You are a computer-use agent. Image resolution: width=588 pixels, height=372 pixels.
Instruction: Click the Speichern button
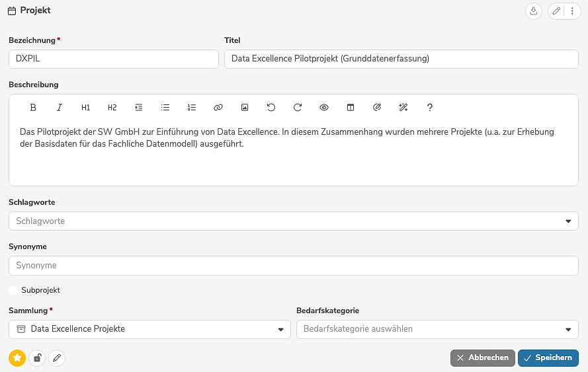click(x=548, y=358)
